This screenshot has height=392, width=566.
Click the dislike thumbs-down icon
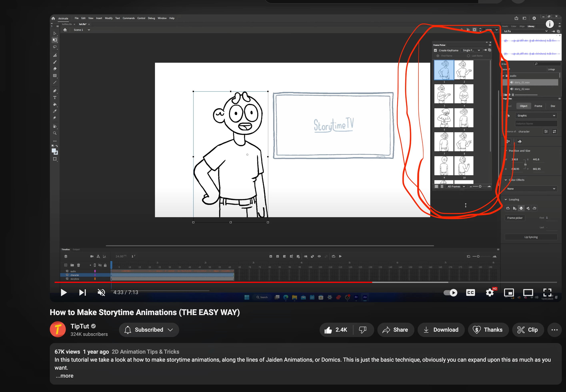click(x=363, y=330)
